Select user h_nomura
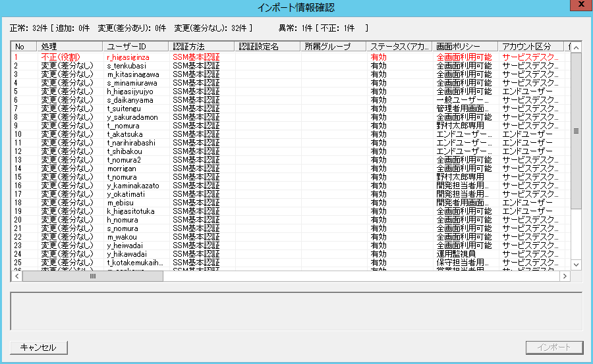 [123, 220]
